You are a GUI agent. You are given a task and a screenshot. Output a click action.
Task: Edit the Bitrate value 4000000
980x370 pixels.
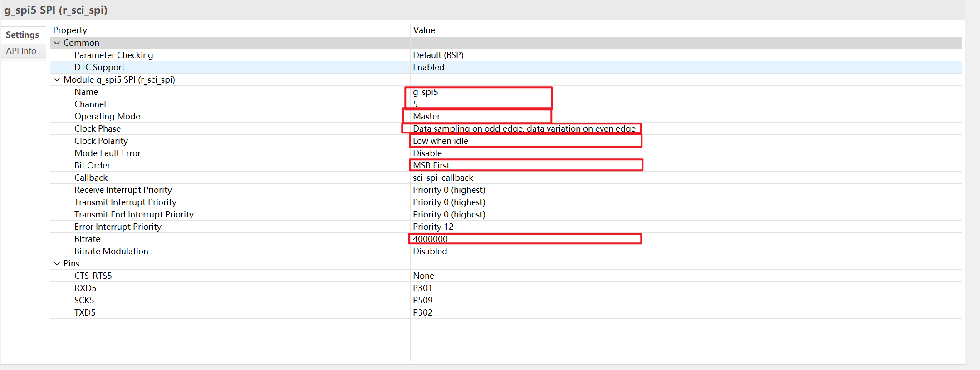coord(430,239)
